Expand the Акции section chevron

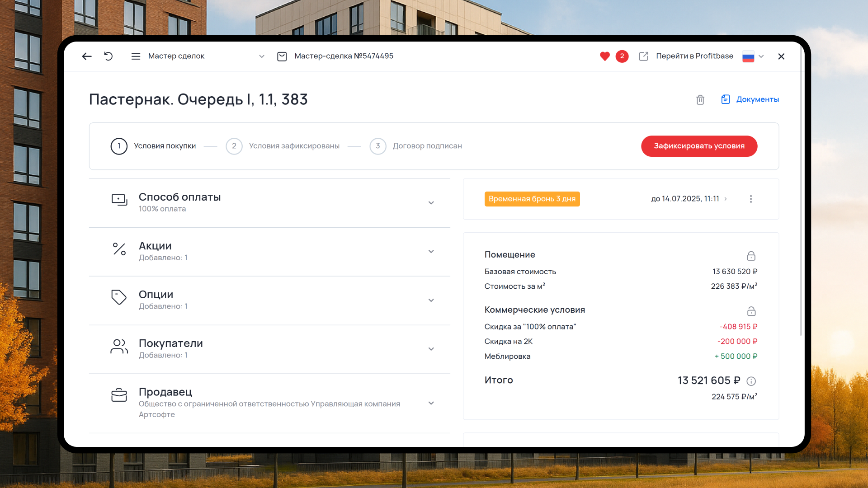point(431,252)
